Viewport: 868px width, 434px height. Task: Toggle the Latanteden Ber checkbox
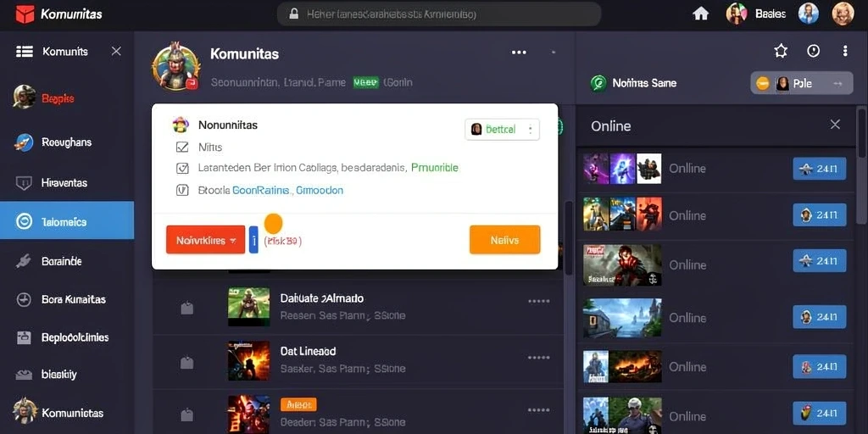point(181,168)
